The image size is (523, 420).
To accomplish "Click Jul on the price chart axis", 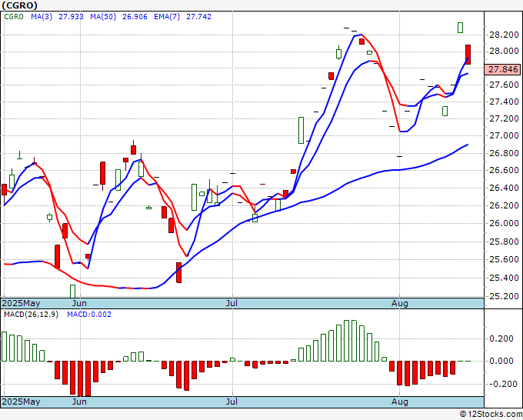I will pyautogui.click(x=232, y=303).
